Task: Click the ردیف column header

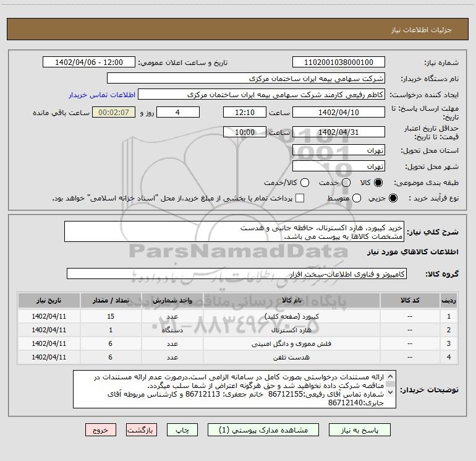Action: coord(449,301)
